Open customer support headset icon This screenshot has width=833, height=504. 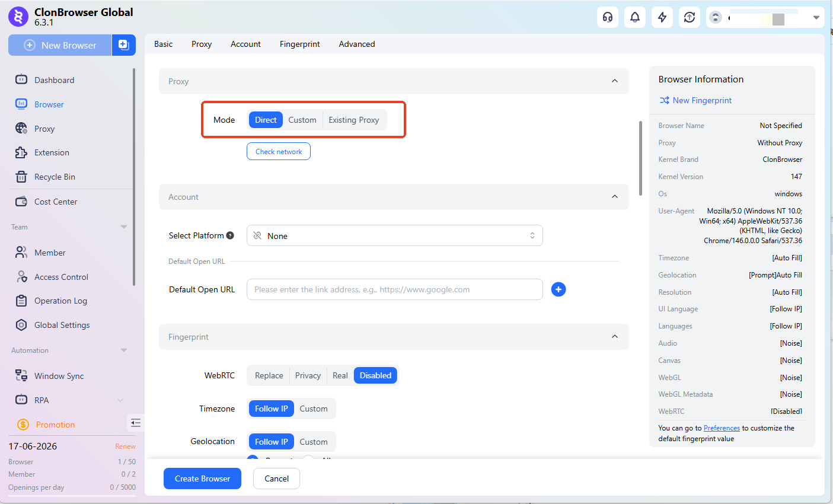pos(608,17)
